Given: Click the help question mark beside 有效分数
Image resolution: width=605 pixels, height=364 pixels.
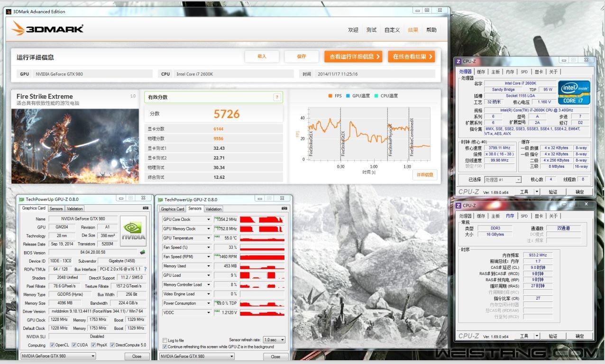Looking at the screenshot, I should pos(277,97).
